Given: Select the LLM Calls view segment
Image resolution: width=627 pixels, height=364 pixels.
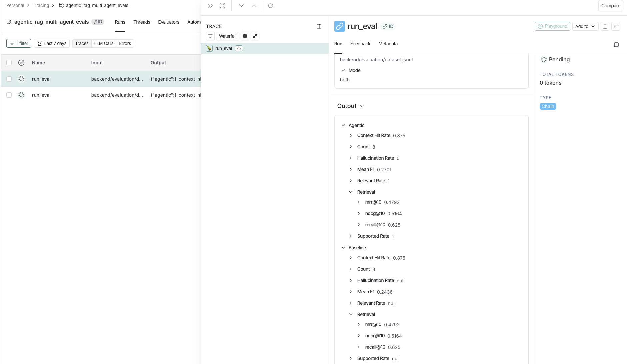Looking at the screenshot, I should click(x=104, y=43).
